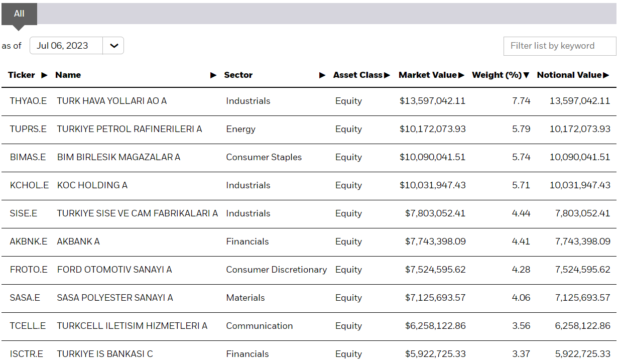Click market value $13,597,042.11
This screenshot has height=364, width=618.
pyautogui.click(x=433, y=101)
